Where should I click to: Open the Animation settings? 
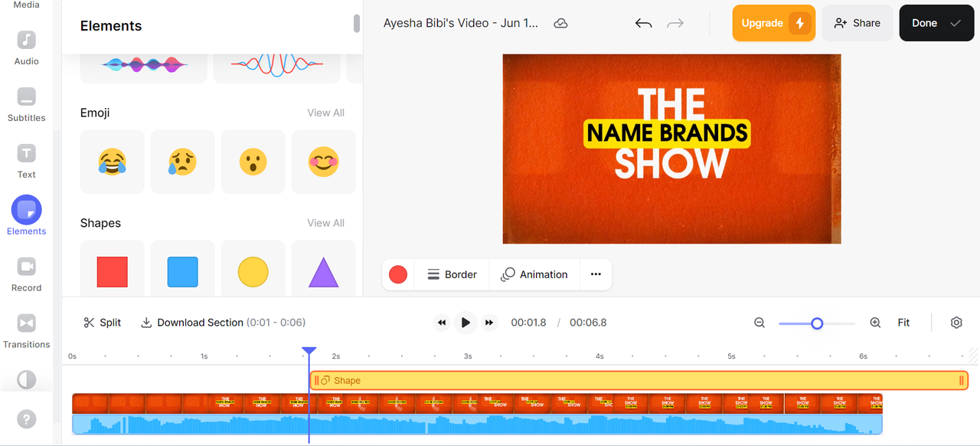coord(534,274)
